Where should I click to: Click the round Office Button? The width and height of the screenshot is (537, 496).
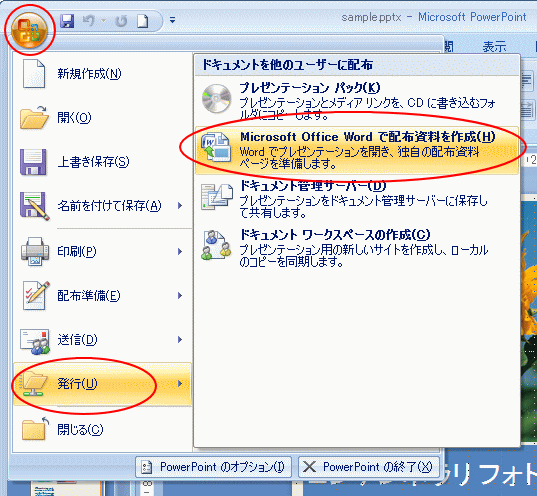[x=29, y=30]
